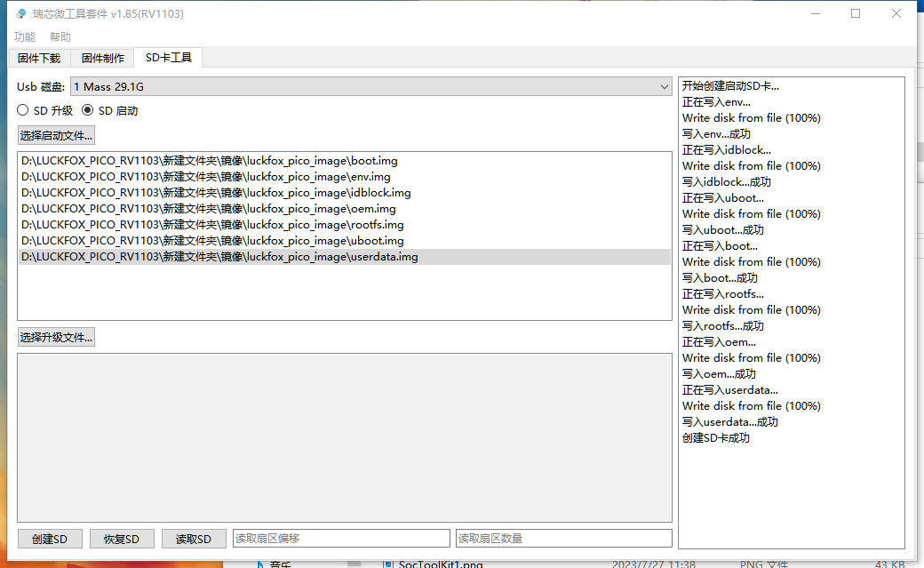Click the 正在写入userdata... log line
The width and height of the screenshot is (924, 568).
pyautogui.click(x=729, y=390)
